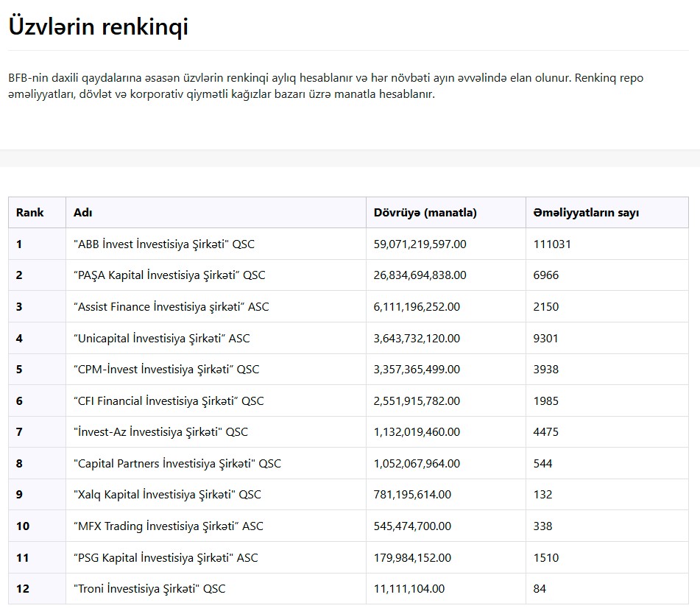
Task: Select the "PAŞA Kapital İnvestisiya Şirkəti" name cell
Action: (169, 275)
